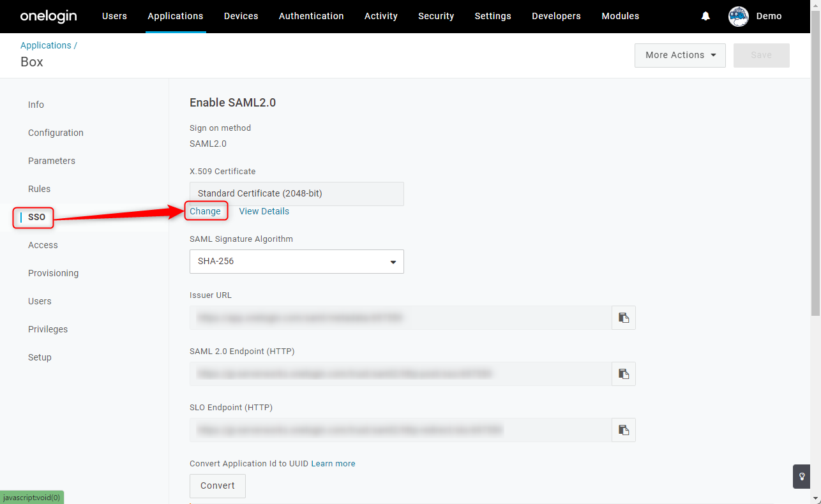Open the lightbulb help widget
The width and height of the screenshot is (821, 504).
802,477
